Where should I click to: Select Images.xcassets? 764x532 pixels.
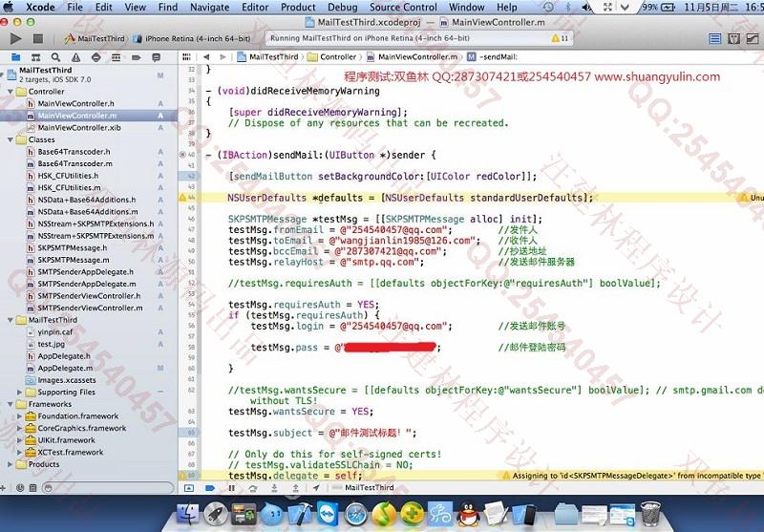(67, 380)
